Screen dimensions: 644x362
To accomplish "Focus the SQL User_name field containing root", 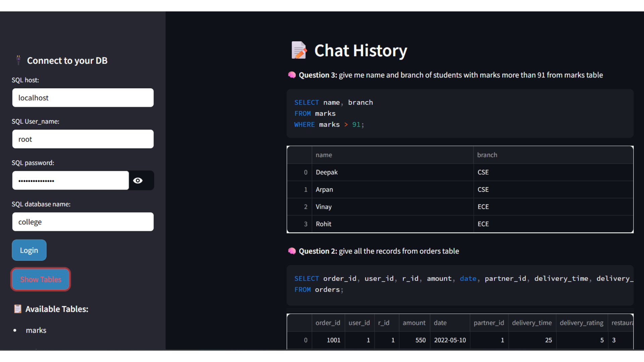I will click(83, 139).
